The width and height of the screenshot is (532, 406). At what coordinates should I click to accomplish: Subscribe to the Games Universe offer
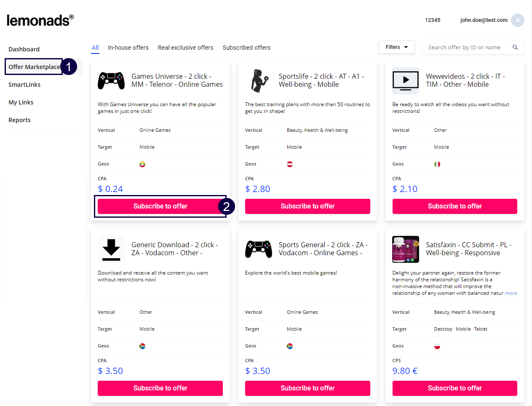(160, 206)
